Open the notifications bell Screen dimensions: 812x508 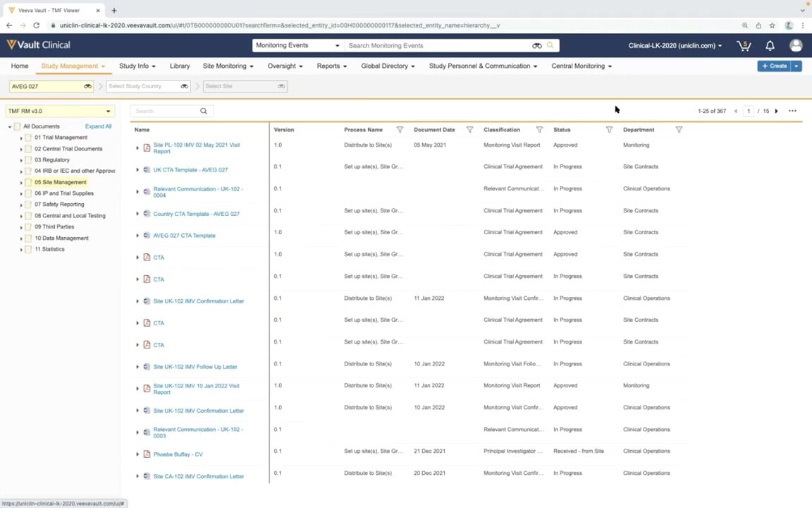pyautogui.click(x=770, y=46)
